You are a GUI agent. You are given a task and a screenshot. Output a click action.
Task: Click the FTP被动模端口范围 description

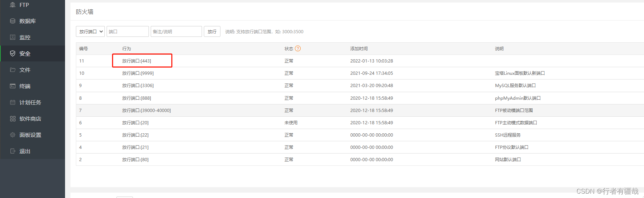514,110
